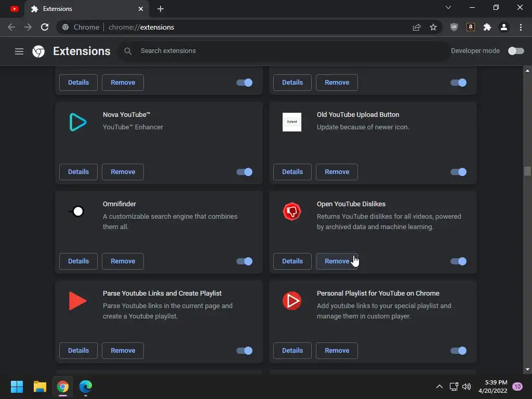Remove Open YouTube Dislikes extension
The height and width of the screenshot is (399, 532).
pyautogui.click(x=337, y=261)
